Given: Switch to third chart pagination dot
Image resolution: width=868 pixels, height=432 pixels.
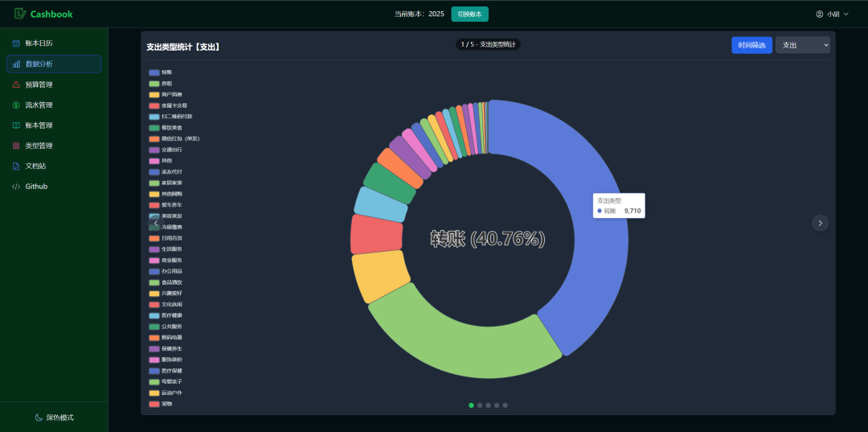Looking at the screenshot, I should 489,405.
